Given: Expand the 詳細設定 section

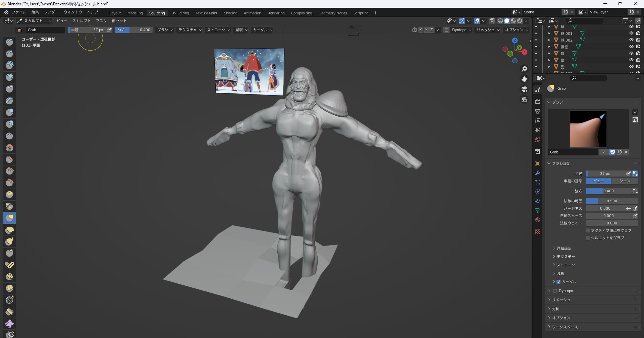Looking at the screenshot, I should pos(564,248).
